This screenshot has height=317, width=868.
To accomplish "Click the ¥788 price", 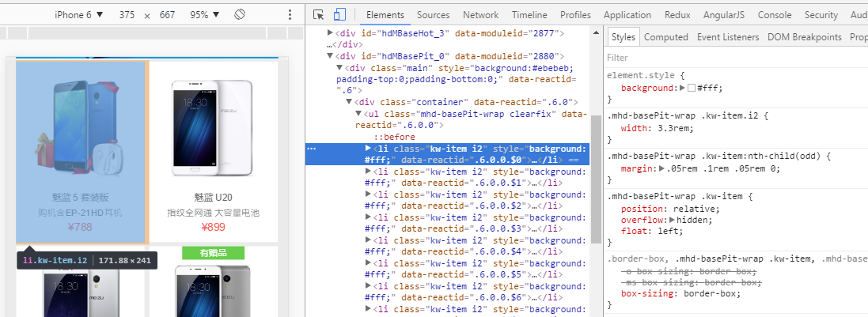I will pyautogui.click(x=80, y=227).
